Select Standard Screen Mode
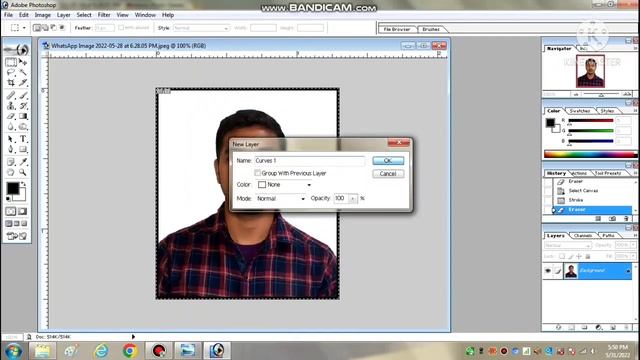The width and height of the screenshot is (640, 360). pos(9,224)
